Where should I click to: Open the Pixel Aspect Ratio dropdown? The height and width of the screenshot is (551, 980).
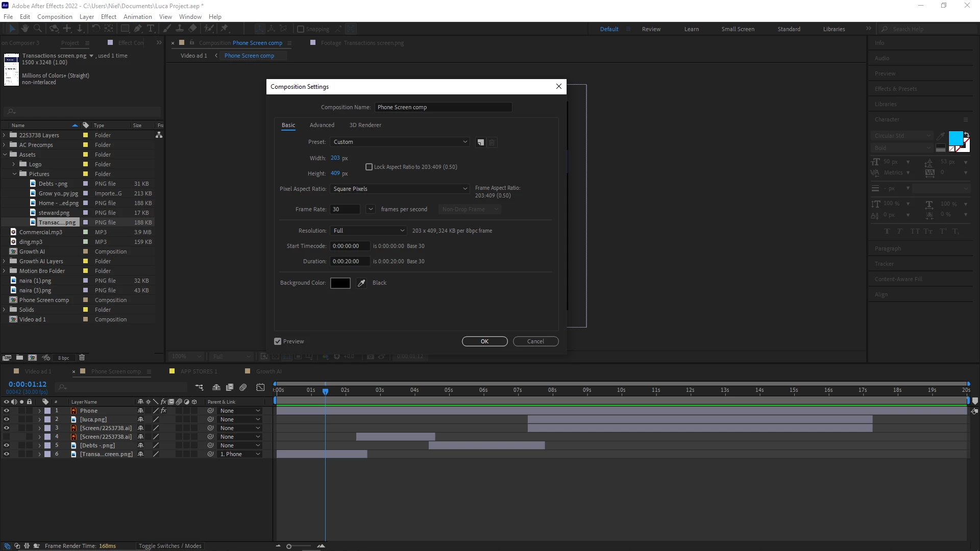(x=400, y=189)
